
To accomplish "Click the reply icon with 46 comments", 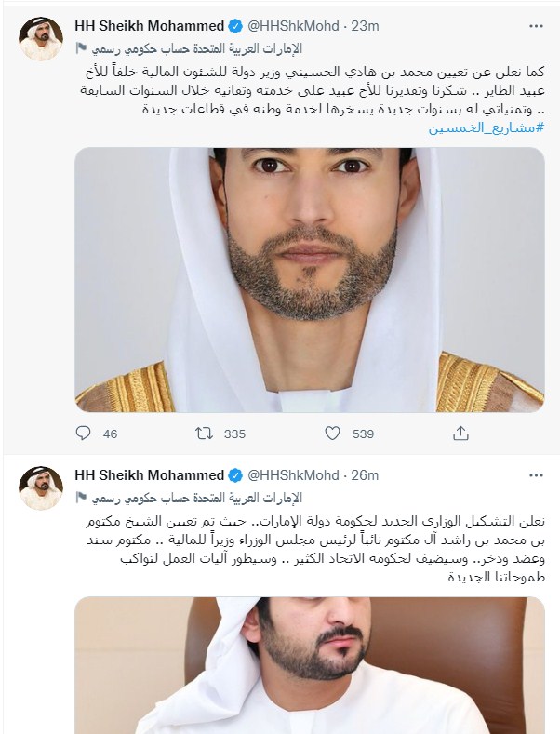I will (x=83, y=434).
